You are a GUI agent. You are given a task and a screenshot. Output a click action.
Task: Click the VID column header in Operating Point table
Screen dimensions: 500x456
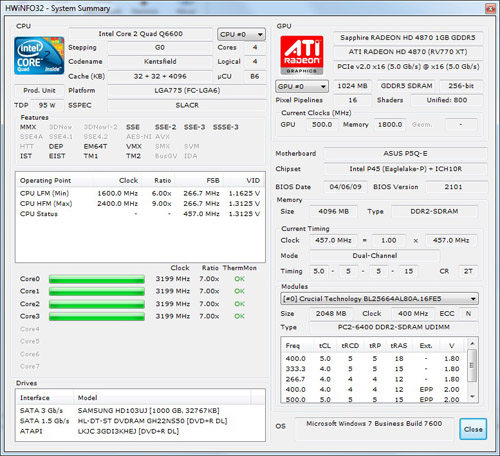click(244, 181)
